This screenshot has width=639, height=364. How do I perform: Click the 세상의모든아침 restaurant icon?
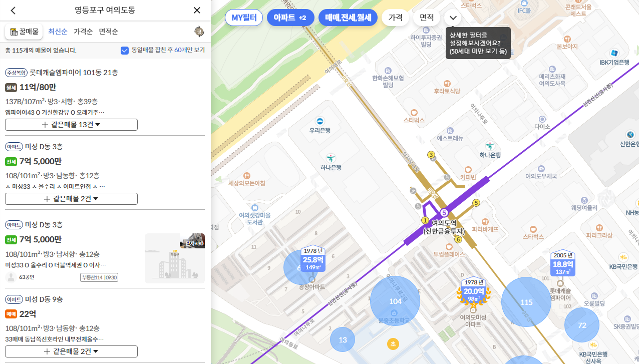pos(246,176)
